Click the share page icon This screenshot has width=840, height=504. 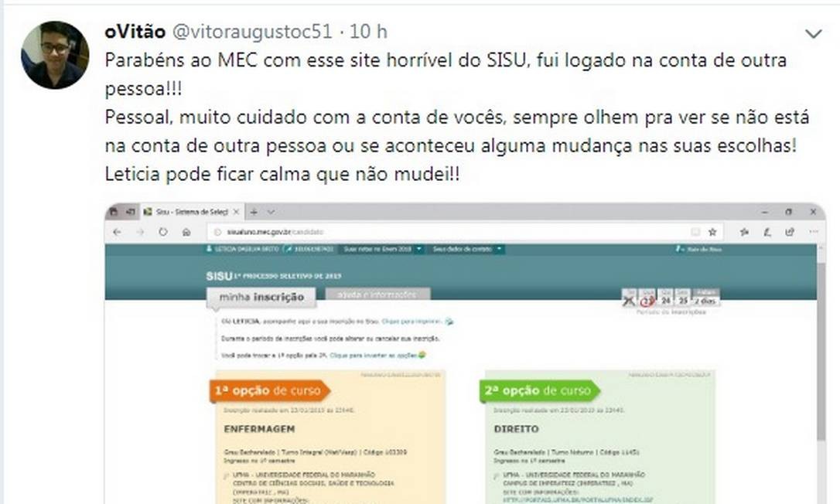click(790, 232)
